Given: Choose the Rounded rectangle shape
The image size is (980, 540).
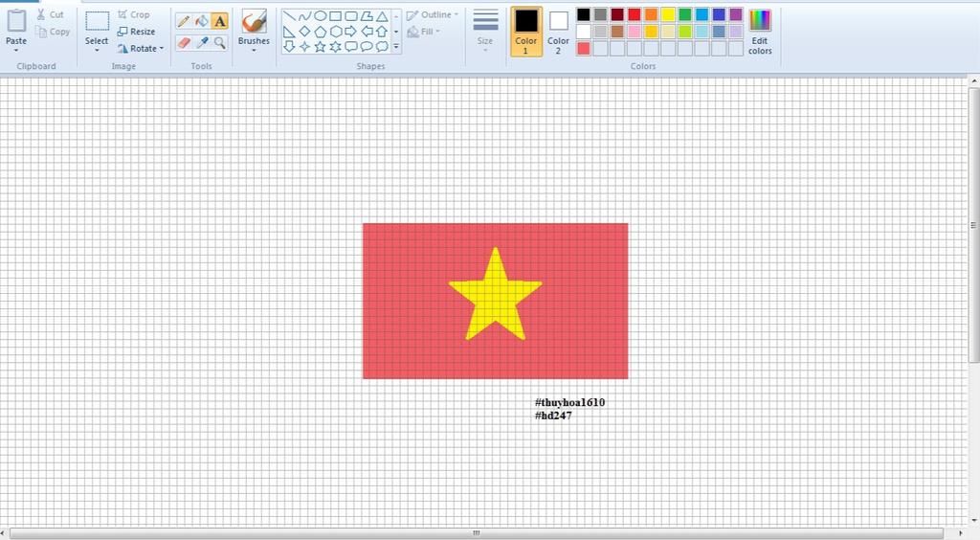Looking at the screenshot, I should 350,15.
